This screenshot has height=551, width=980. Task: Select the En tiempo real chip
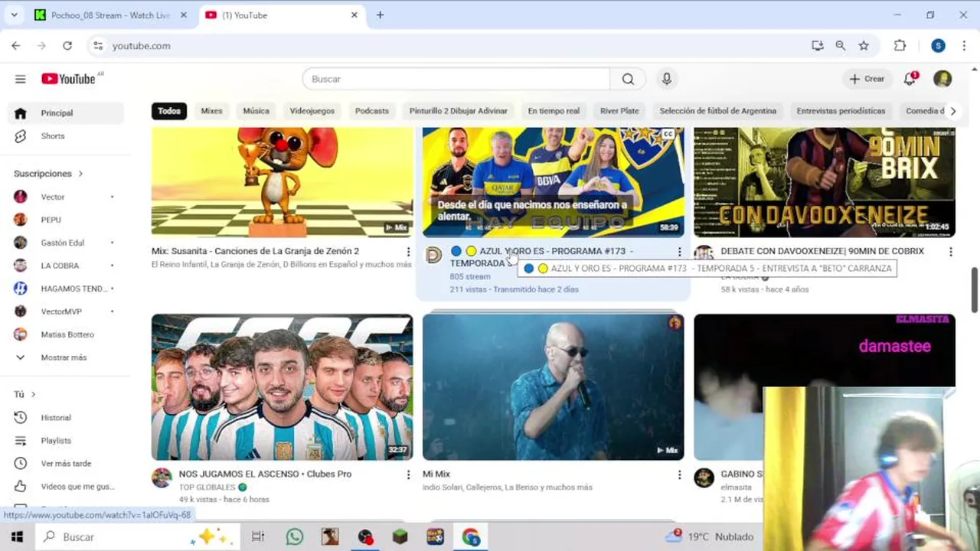point(554,111)
